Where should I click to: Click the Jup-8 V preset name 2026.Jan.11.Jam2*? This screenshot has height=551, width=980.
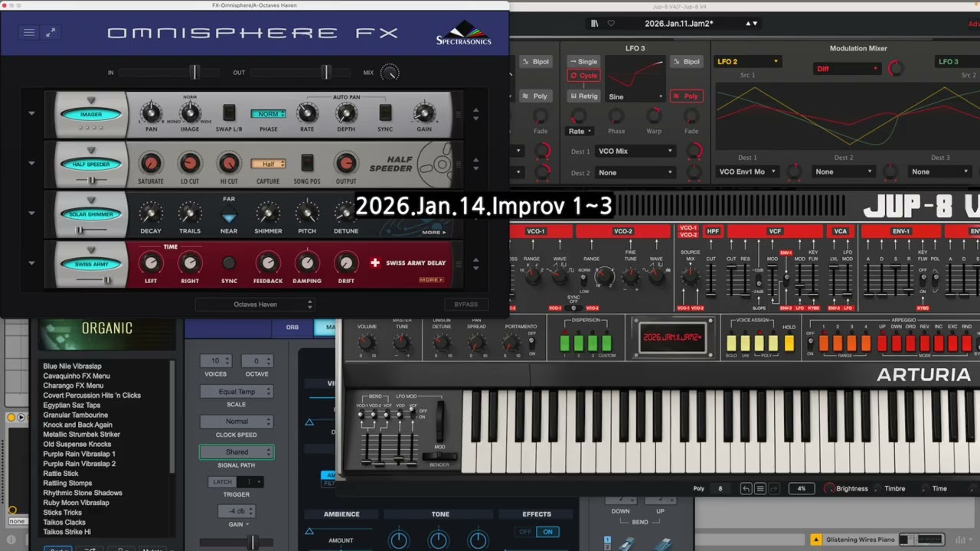pyautogui.click(x=679, y=24)
